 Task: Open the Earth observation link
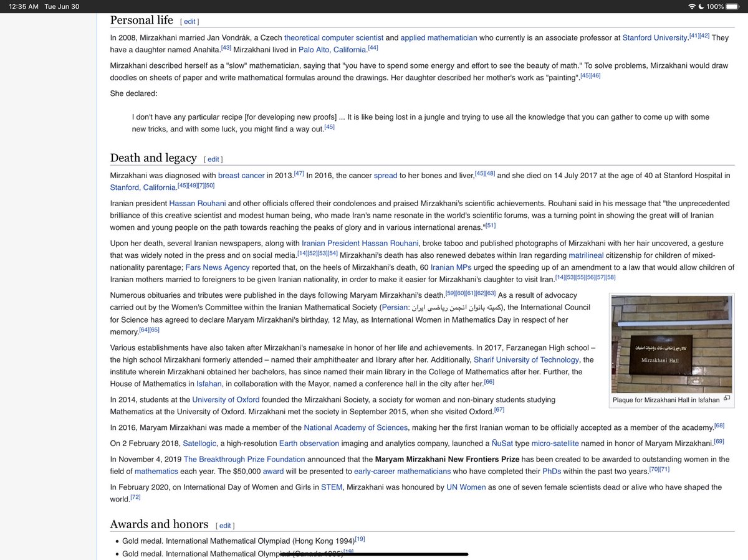coord(309,444)
